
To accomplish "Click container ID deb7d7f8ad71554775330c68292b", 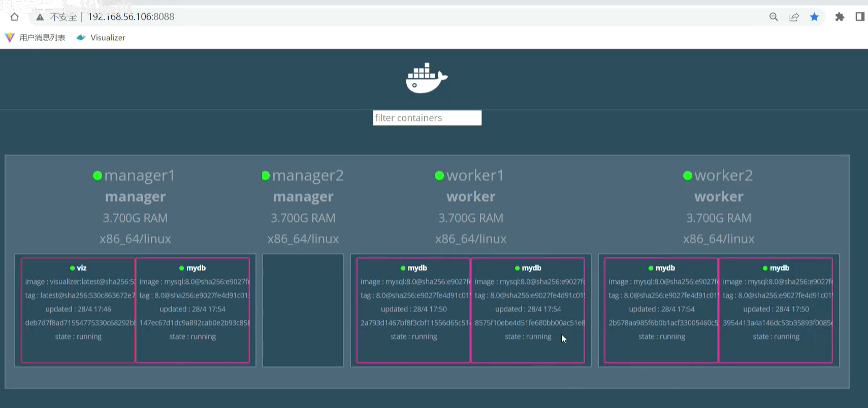I will (80, 323).
